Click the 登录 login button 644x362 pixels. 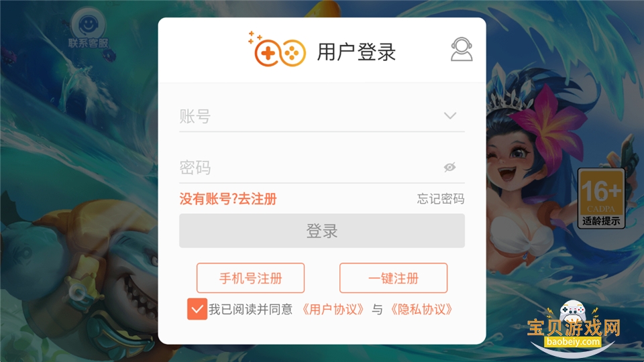coord(322,231)
